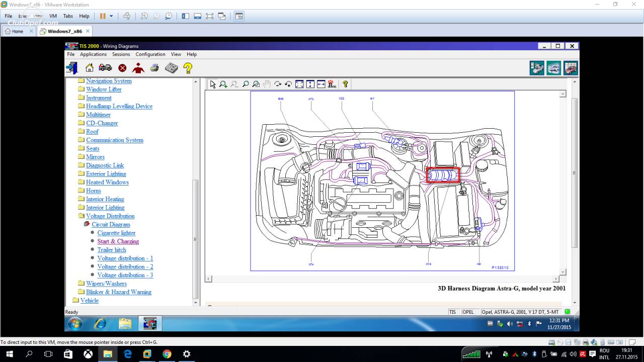
Task: Switch to VMware Home tab
Action: pyautogui.click(x=18, y=31)
